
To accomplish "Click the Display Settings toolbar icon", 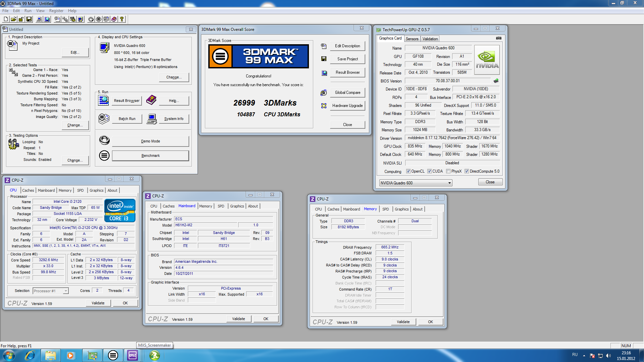I will [x=80, y=19].
